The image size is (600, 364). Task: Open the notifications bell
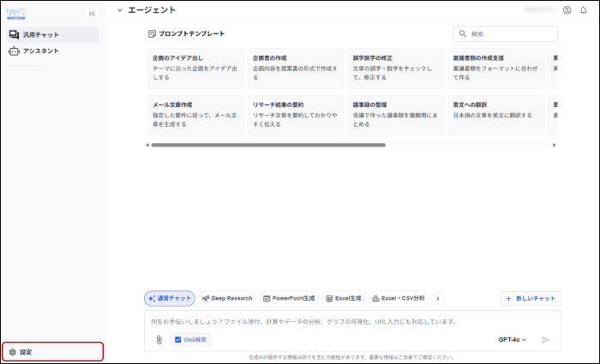coord(583,10)
